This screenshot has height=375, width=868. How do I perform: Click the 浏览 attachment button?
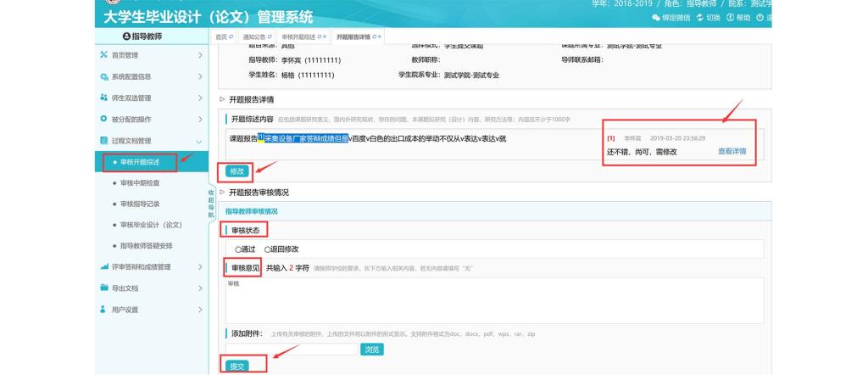[371, 349]
